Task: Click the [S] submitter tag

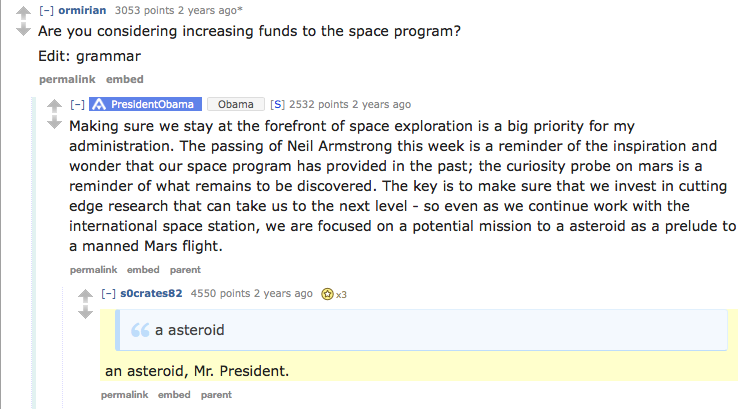Action: (278, 104)
